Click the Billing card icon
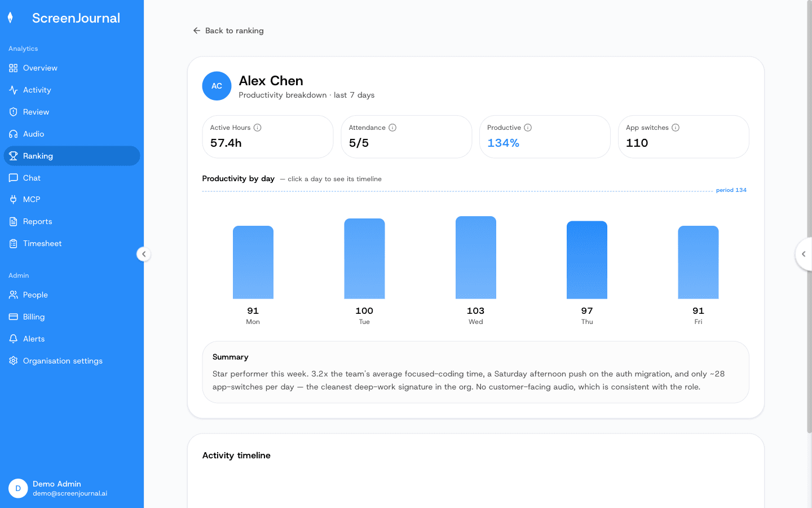 (14, 317)
